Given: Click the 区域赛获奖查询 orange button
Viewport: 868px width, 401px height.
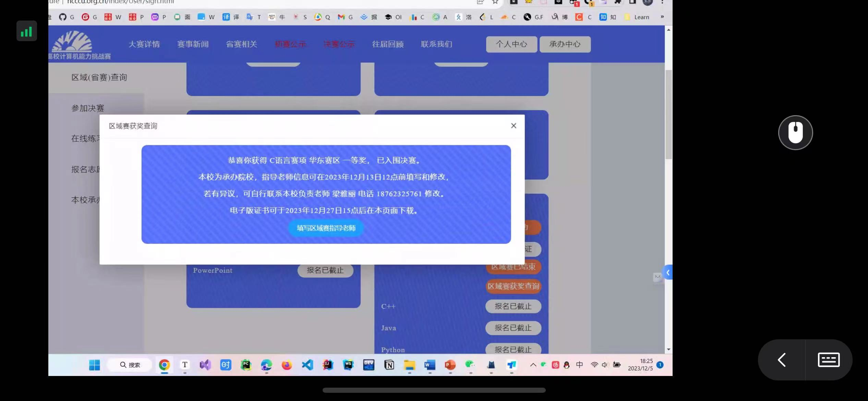Looking at the screenshot, I should [x=513, y=286].
